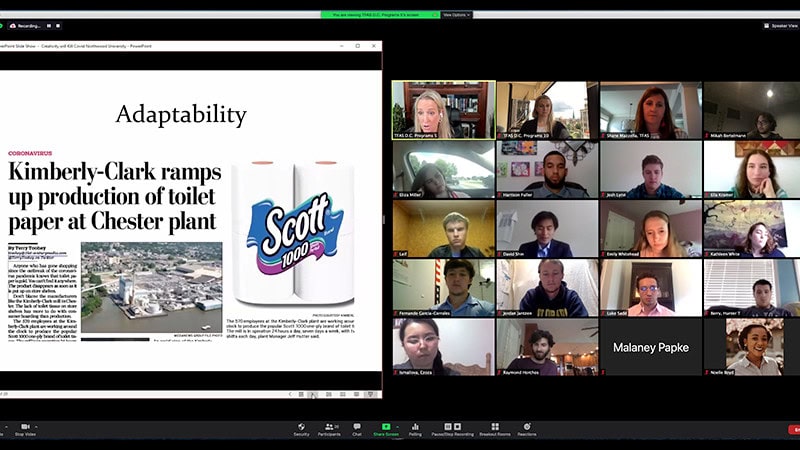Stop recording using the top-left stop icon
Screen dimensions: 800x450
pos(58,26)
